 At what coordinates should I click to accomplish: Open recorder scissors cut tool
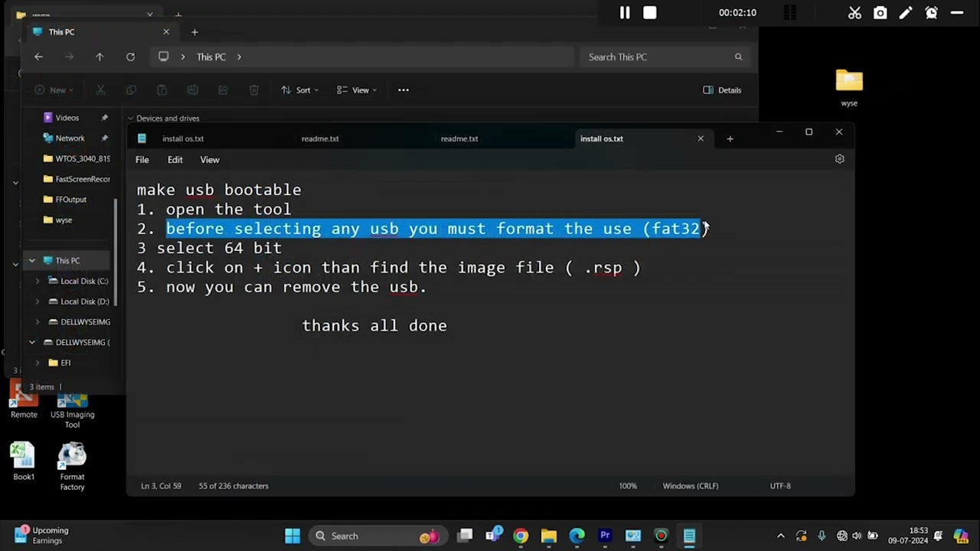[854, 13]
